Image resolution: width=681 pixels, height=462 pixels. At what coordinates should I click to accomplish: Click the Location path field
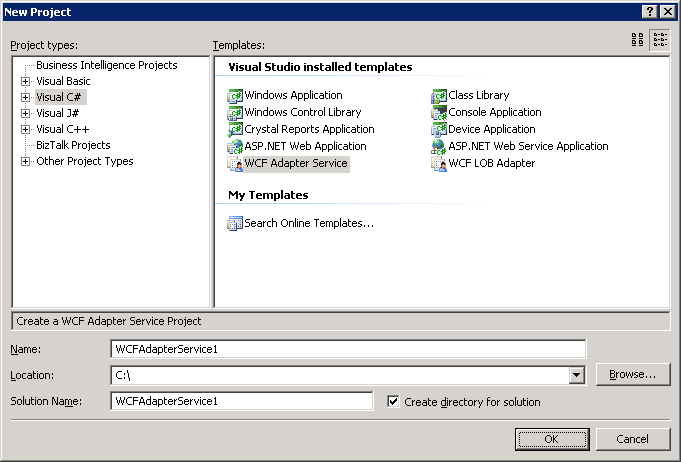coord(340,375)
